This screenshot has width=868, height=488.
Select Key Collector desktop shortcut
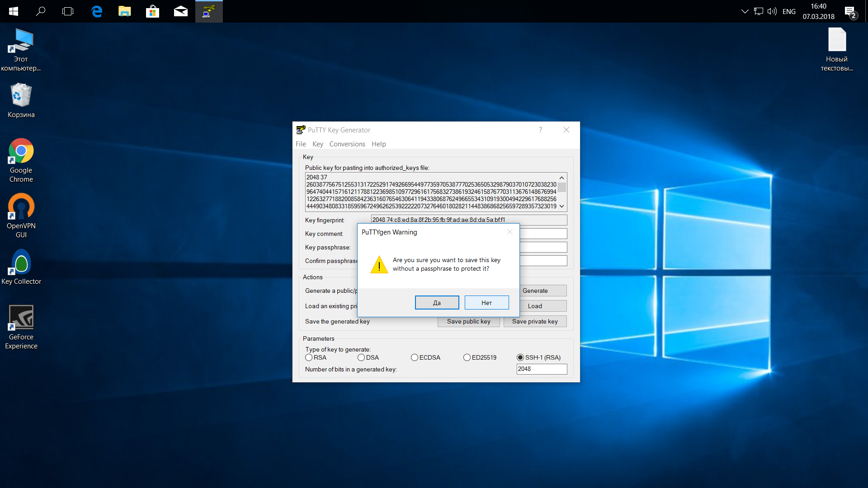pos(21,267)
